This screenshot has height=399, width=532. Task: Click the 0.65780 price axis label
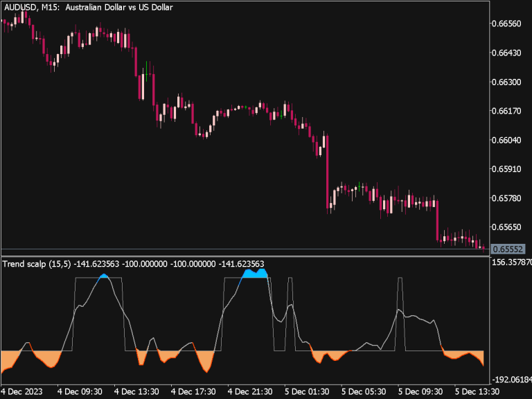click(506, 198)
